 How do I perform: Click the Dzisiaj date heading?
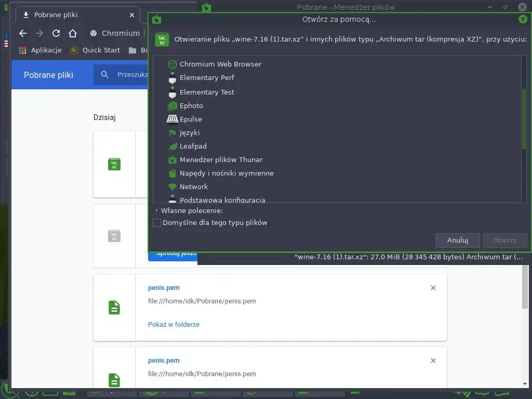click(104, 118)
